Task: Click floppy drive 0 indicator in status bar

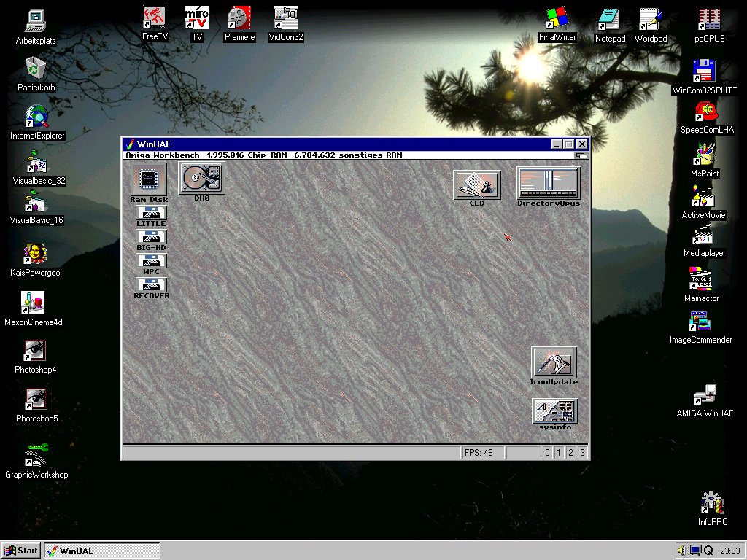Action: tap(547, 452)
